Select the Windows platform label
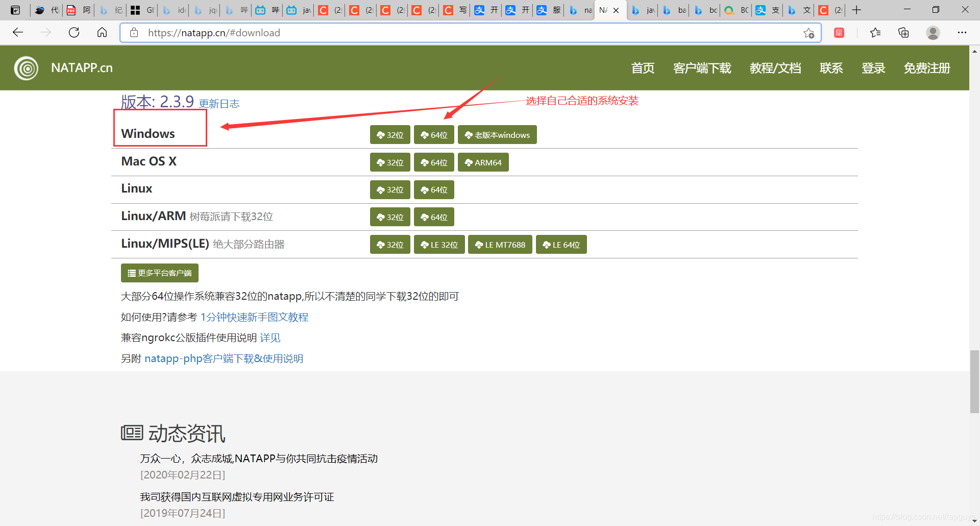Screen dimensions: 980x526 point(148,133)
